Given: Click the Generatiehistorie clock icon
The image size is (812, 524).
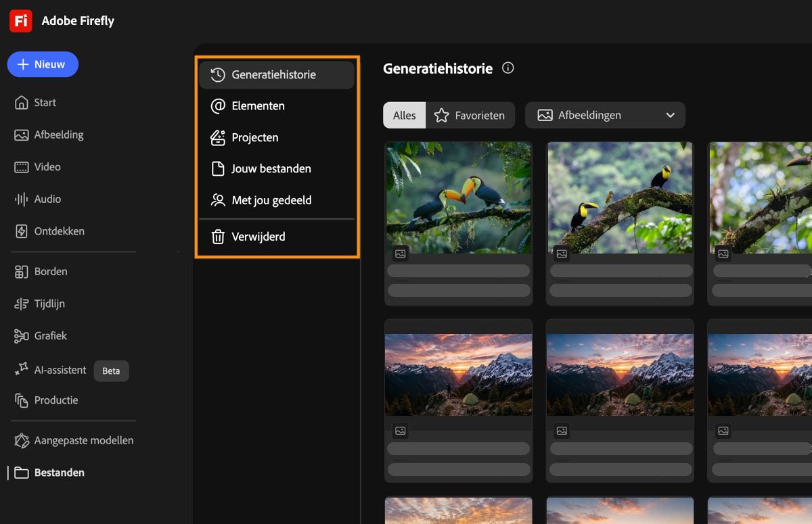Looking at the screenshot, I should (218, 74).
